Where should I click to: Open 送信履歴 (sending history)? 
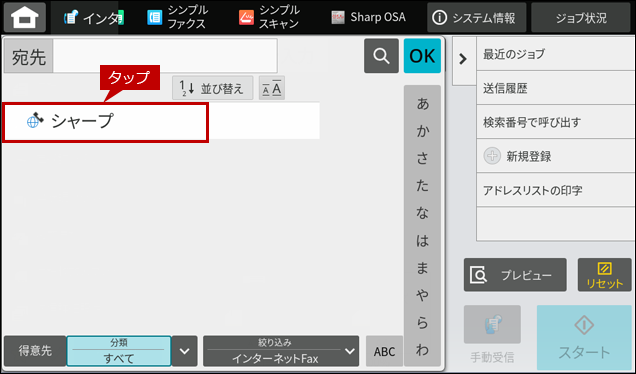point(556,88)
